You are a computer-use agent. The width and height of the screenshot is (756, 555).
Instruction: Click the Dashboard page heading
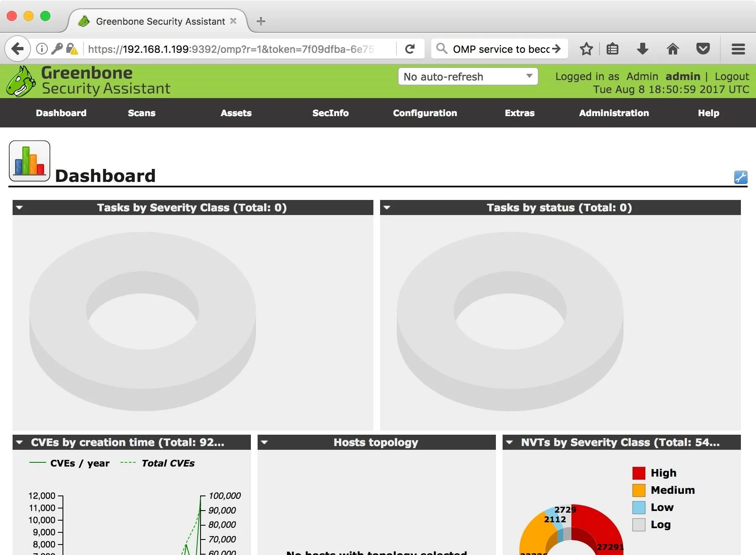click(105, 176)
